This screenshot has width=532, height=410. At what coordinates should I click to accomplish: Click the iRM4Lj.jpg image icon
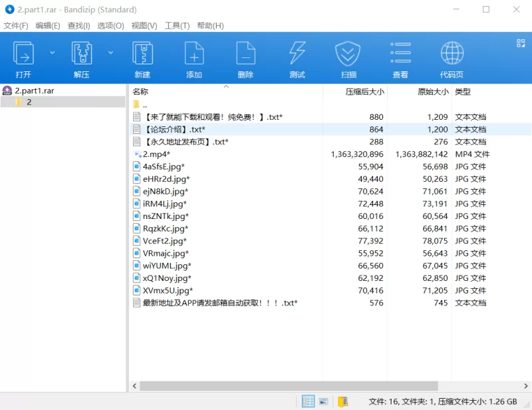click(x=136, y=204)
